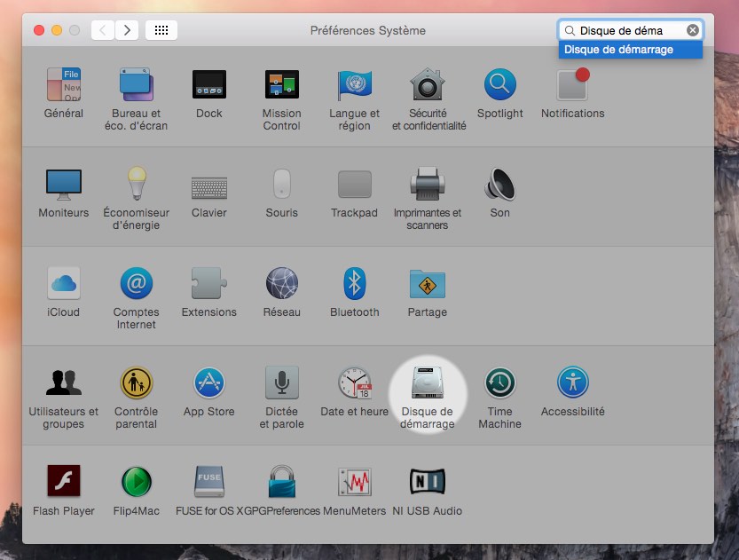This screenshot has height=560, width=739.
Task: Open FUSE for OS X preferences
Action: pyautogui.click(x=208, y=479)
